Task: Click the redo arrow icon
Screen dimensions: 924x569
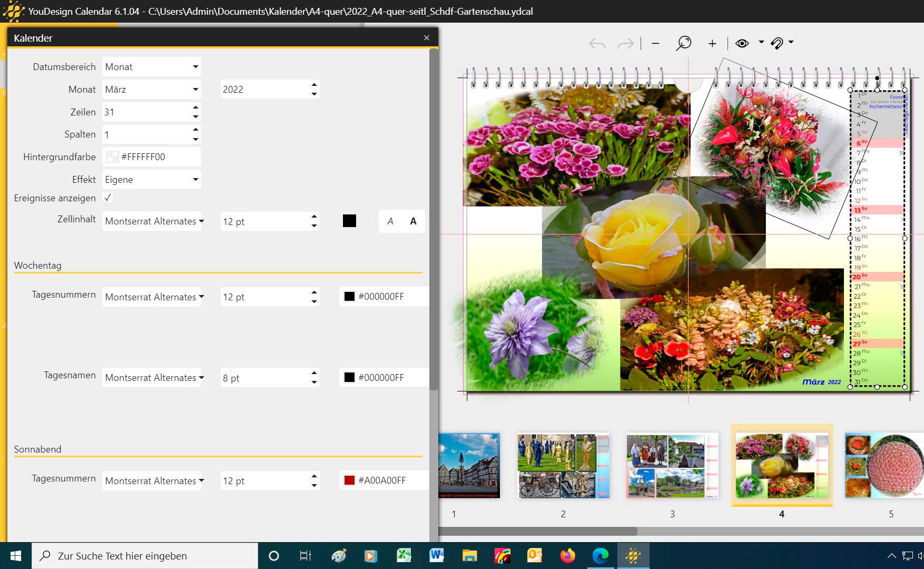Action: coord(625,44)
